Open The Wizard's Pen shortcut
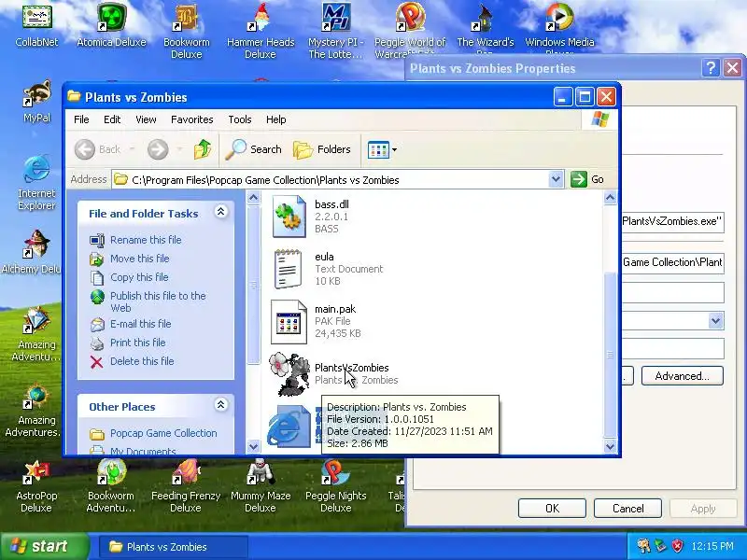Image resolution: width=747 pixels, height=560 pixels. coord(485,29)
